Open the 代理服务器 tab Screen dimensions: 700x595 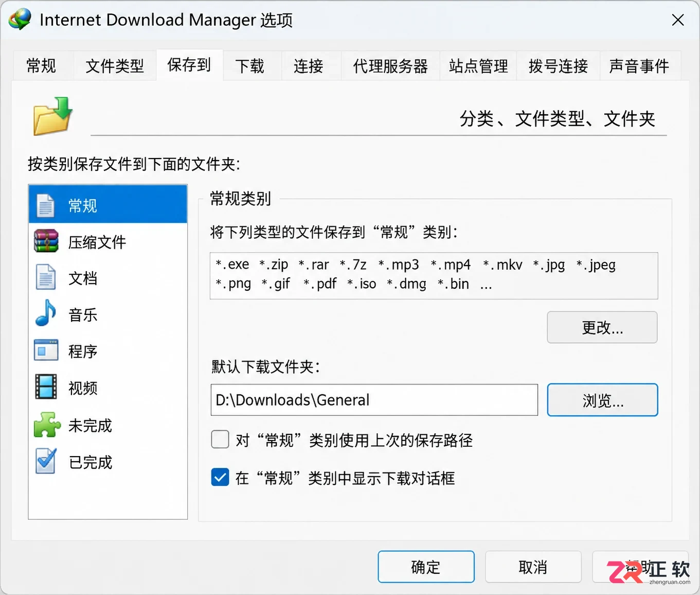coord(390,66)
